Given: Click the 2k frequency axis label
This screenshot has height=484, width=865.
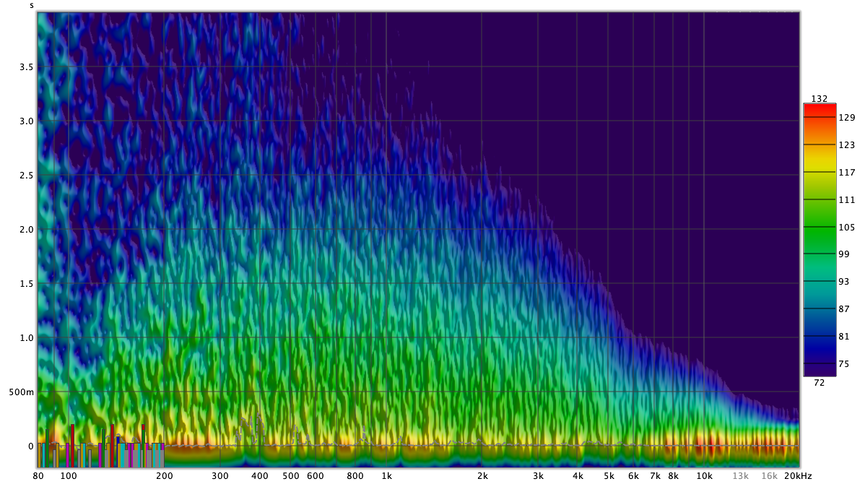Looking at the screenshot, I should [482, 476].
